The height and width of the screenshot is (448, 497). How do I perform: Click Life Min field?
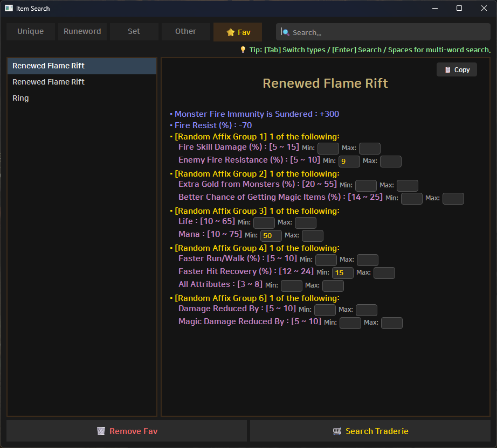264,222
